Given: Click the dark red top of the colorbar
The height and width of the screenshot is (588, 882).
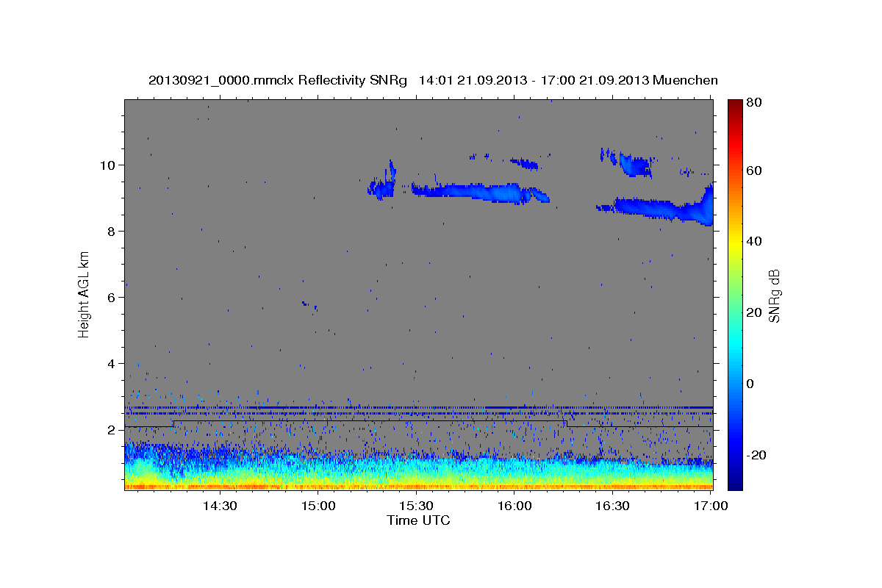Looking at the screenshot, I should [735, 107].
